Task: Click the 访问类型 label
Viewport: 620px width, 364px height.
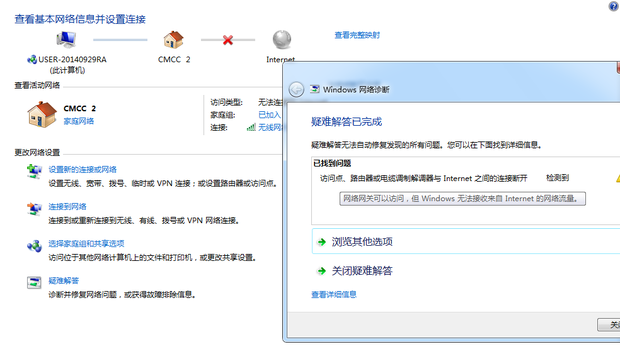Action: (x=226, y=102)
